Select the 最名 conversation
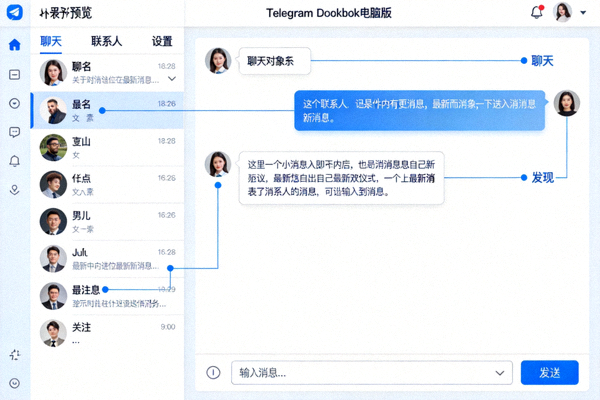The image size is (600, 400). [x=108, y=110]
